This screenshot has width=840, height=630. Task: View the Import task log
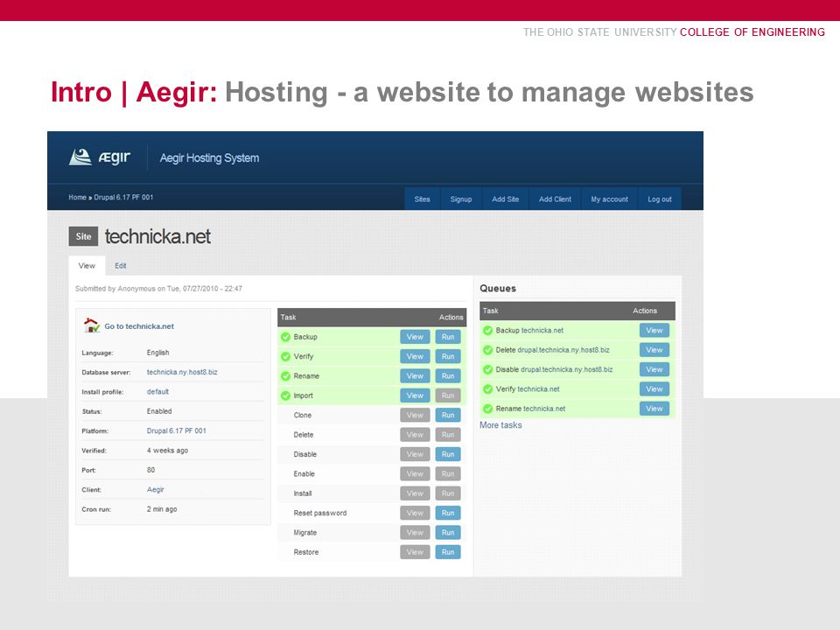[x=415, y=395]
